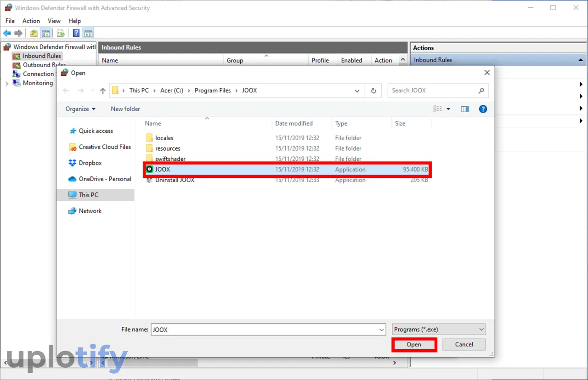
Task: Click the rules list scroll-right arrow
Action: click(x=395, y=363)
